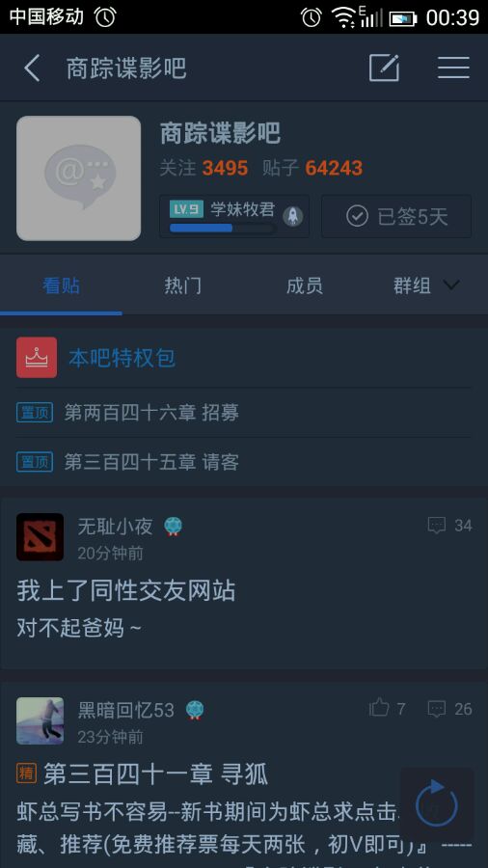Open the 本吧特权包 link

[x=122, y=358]
